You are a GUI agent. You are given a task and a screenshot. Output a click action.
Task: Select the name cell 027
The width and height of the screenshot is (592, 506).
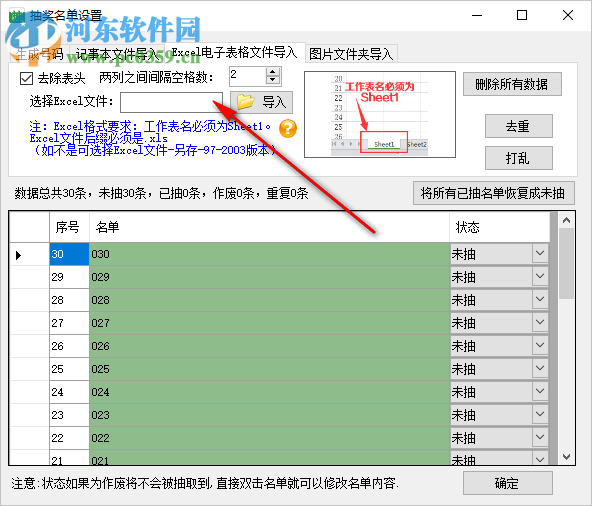[269, 323]
